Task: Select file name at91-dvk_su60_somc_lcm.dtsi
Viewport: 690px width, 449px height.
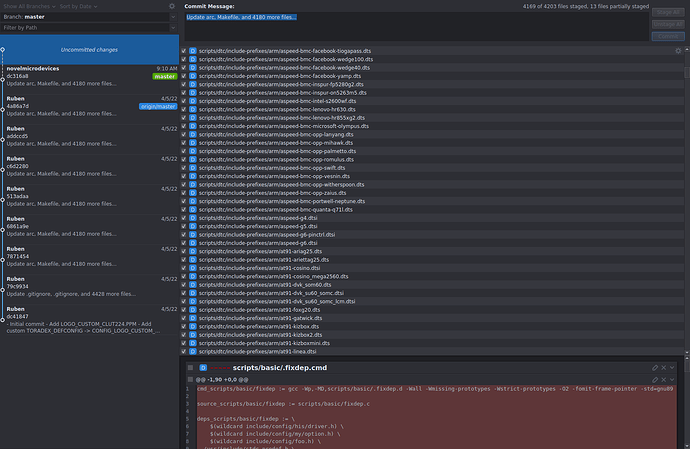Action: point(277,302)
